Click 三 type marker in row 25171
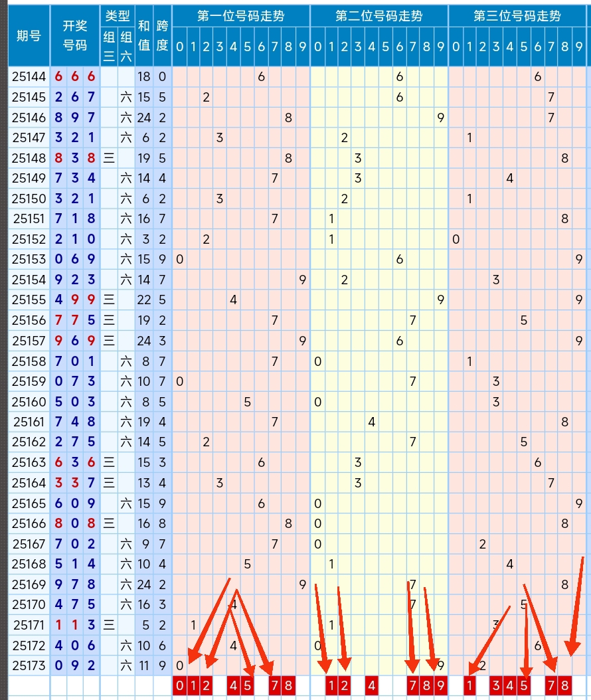The width and height of the screenshot is (591, 700). pos(109,625)
